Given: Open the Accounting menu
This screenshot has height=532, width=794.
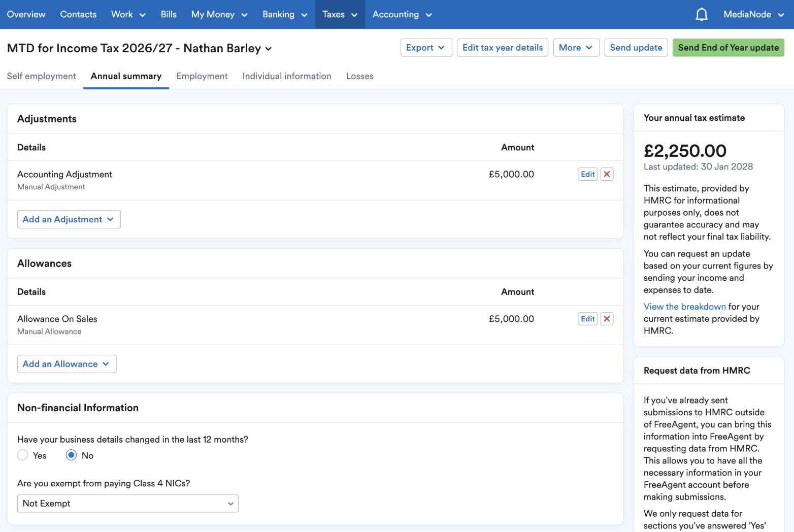Looking at the screenshot, I should click(x=402, y=14).
